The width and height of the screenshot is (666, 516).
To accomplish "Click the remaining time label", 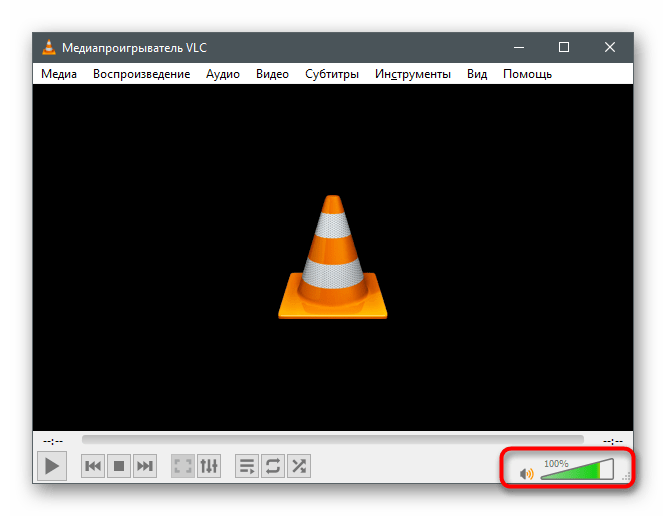I will 613,441.
